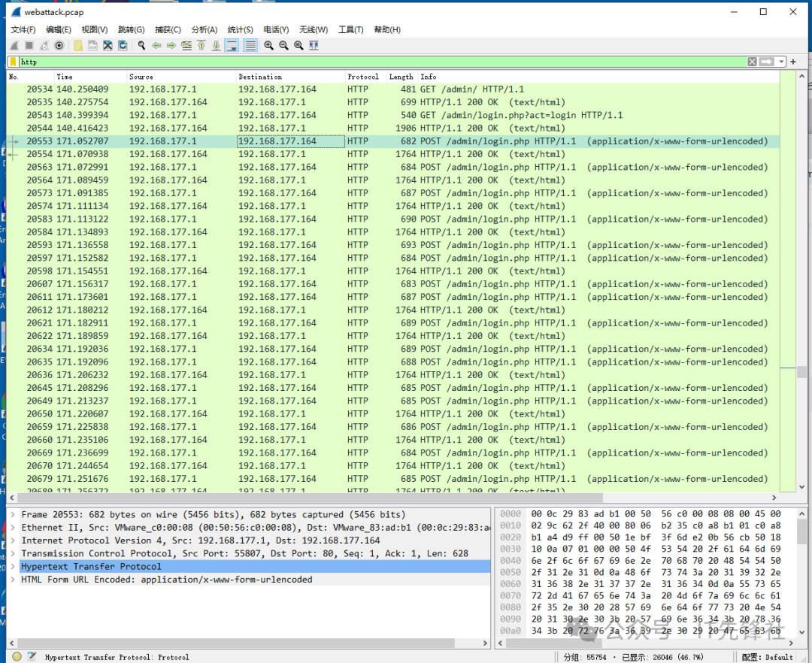Close the capture file using the toolbar icon
The image size is (812, 663).
pyautogui.click(x=108, y=46)
